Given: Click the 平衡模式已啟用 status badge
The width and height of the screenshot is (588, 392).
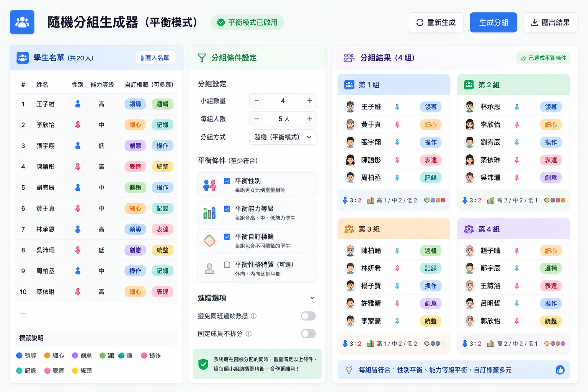Looking at the screenshot, I should (247, 22).
